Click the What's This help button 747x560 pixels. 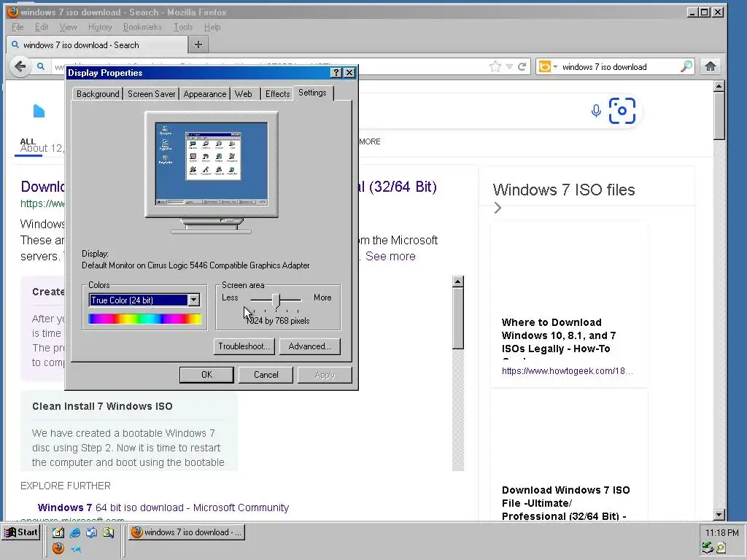tap(336, 72)
